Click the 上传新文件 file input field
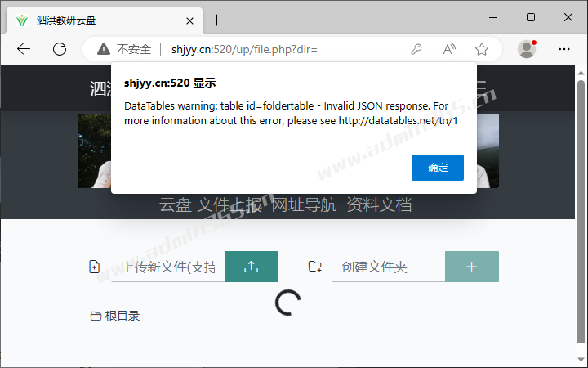Viewport: 588px width, 368px height. click(168, 267)
